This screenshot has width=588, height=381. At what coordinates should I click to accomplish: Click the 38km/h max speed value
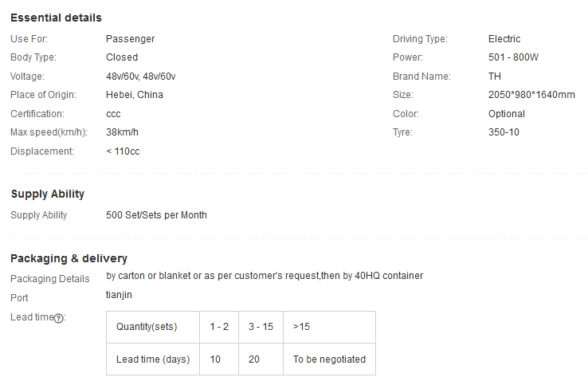122,132
